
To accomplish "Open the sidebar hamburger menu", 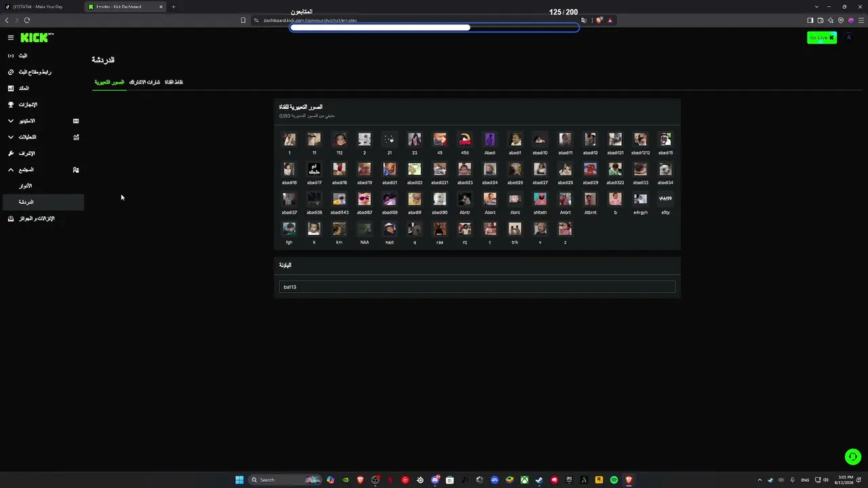I will pos(11,38).
